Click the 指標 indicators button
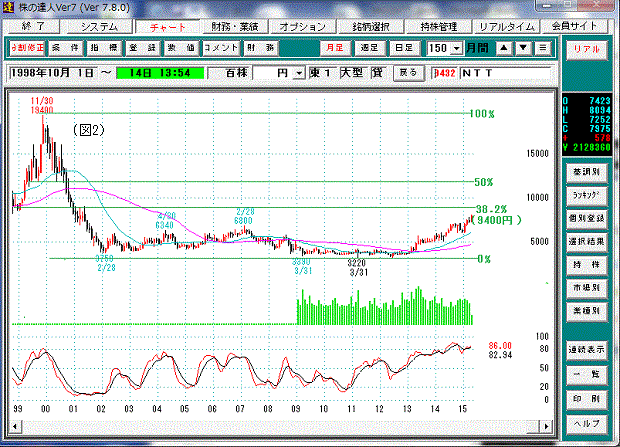This screenshot has width=620, height=447. pyautogui.click(x=104, y=48)
